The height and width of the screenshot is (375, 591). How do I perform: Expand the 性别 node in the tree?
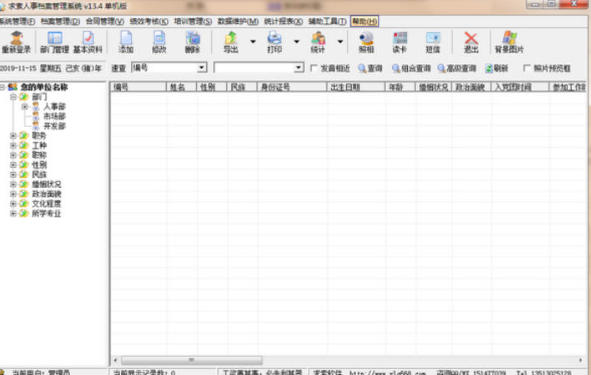coord(13,165)
